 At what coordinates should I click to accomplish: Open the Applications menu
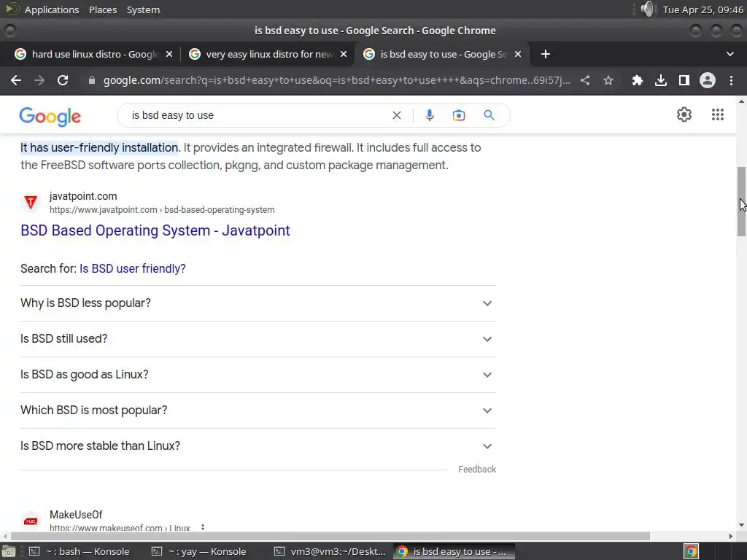[x=52, y=9]
